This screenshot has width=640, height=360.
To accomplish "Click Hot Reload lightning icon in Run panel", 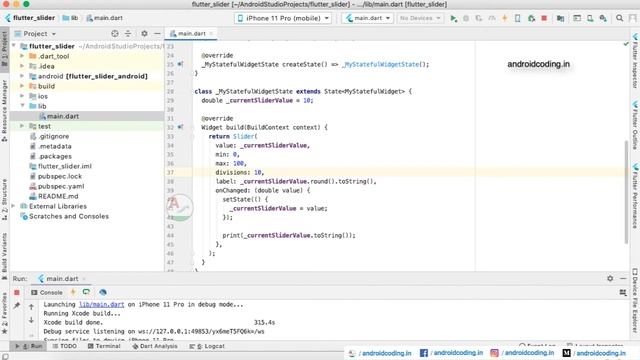I will tap(73, 292).
